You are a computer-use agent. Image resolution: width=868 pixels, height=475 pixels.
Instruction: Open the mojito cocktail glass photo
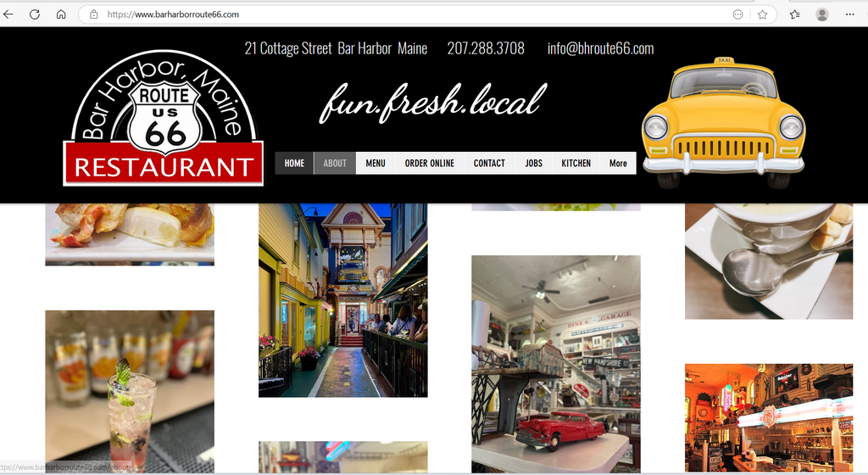130,391
